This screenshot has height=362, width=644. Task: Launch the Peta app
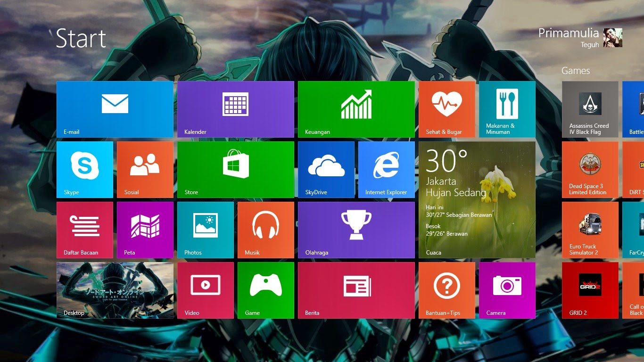[x=145, y=230]
